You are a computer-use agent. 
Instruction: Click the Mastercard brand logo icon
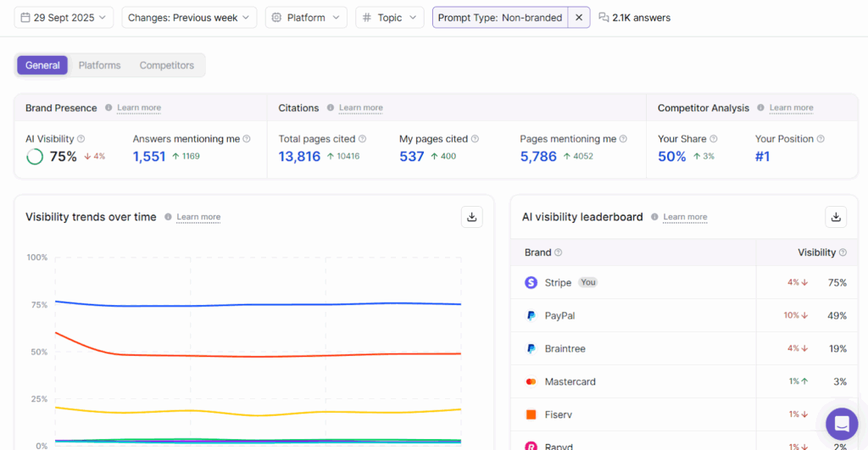click(531, 382)
